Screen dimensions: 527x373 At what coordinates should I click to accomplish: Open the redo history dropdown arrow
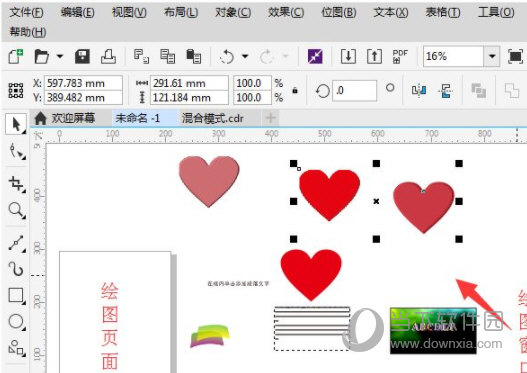click(286, 56)
